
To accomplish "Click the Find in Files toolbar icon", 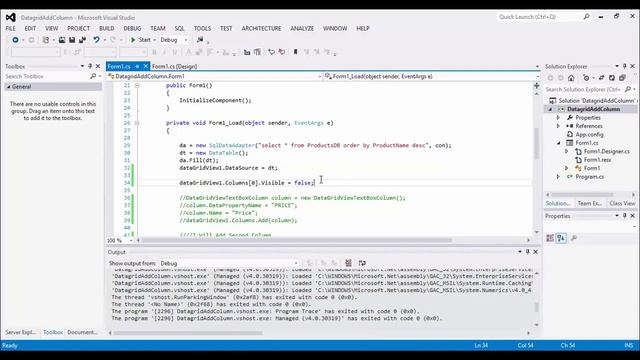I will [x=200, y=40].
